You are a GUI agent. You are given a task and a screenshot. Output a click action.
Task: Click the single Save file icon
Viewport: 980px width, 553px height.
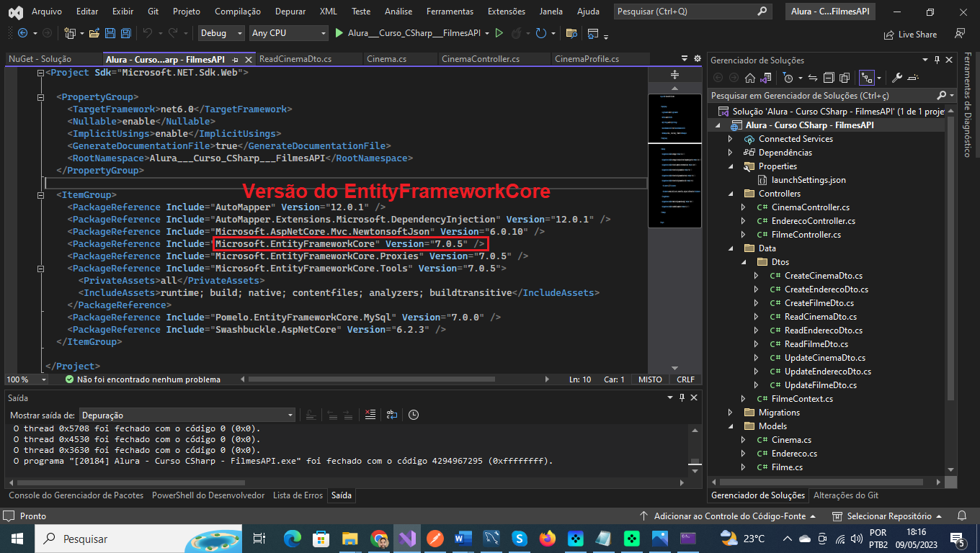[x=110, y=33]
